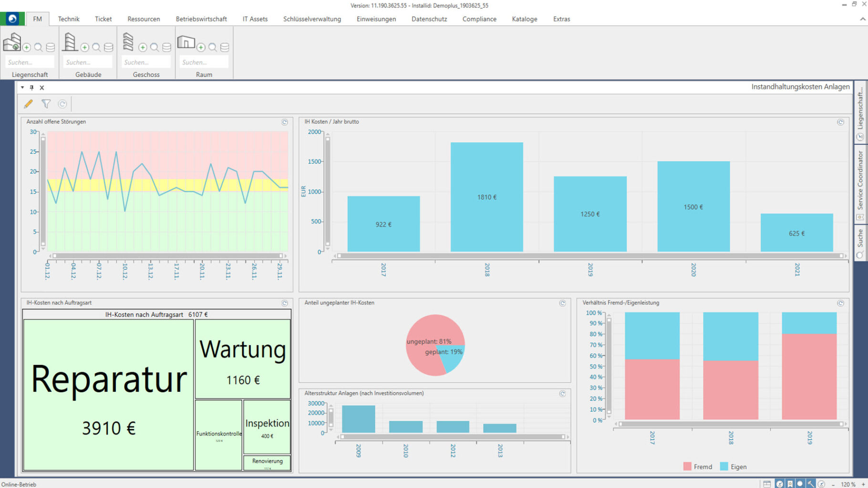Click the pencil edit dashboard icon
Viewport: 868px width, 488px height.
(x=28, y=104)
